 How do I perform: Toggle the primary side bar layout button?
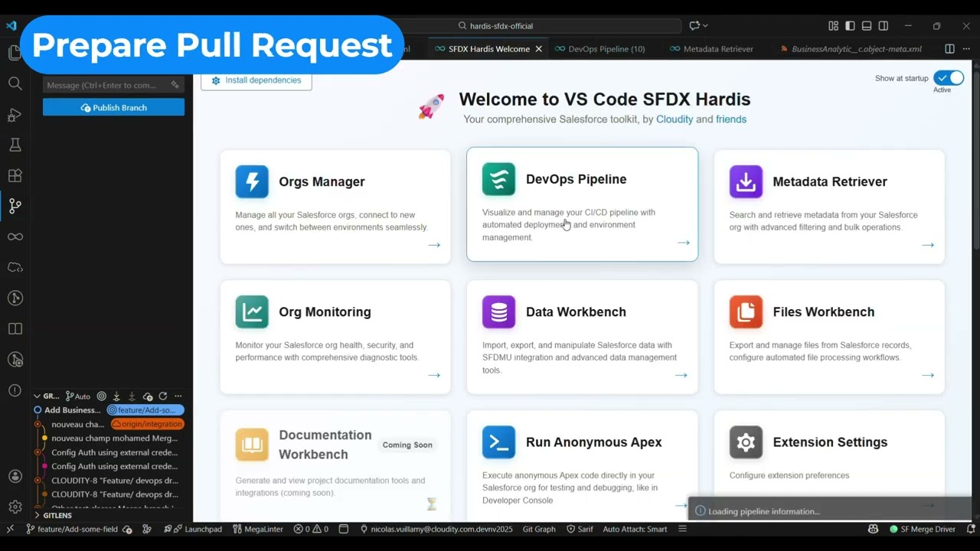pos(850,25)
